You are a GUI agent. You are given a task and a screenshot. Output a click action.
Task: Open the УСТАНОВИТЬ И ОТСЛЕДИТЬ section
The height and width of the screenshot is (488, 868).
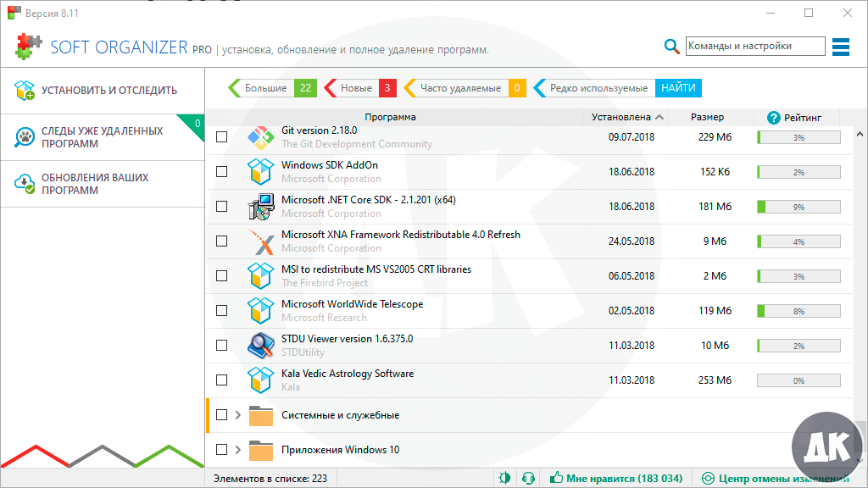(x=103, y=91)
